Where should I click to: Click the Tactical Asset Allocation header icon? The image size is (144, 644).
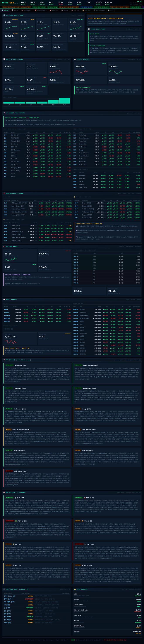click(4, 589)
